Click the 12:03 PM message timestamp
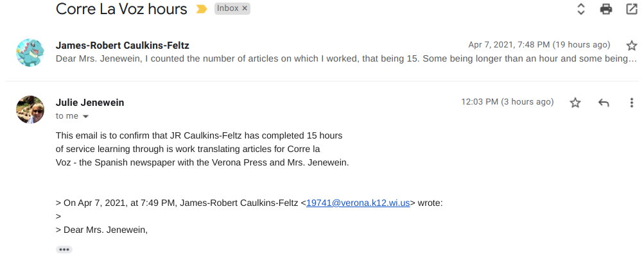Viewport: 644px width, 263px height. tap(507, 102)
